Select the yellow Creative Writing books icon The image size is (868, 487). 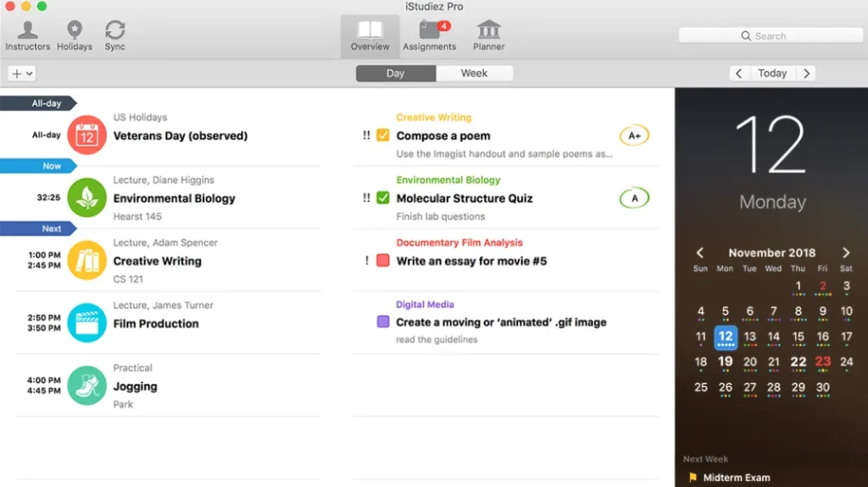pyautogui.click(x=86, y=260)
